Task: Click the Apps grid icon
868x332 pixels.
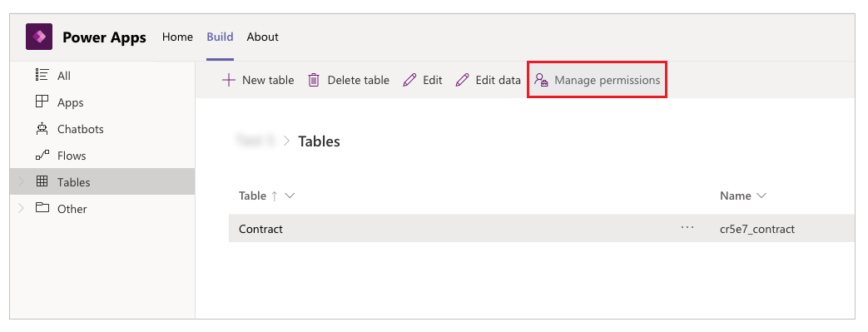Action: [42, 102]
